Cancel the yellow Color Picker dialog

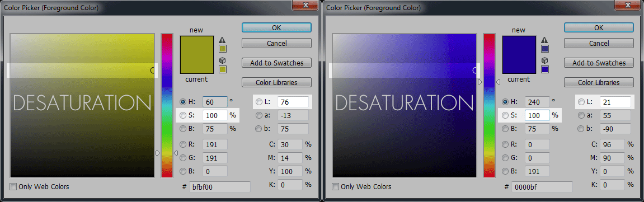[276, 43]
